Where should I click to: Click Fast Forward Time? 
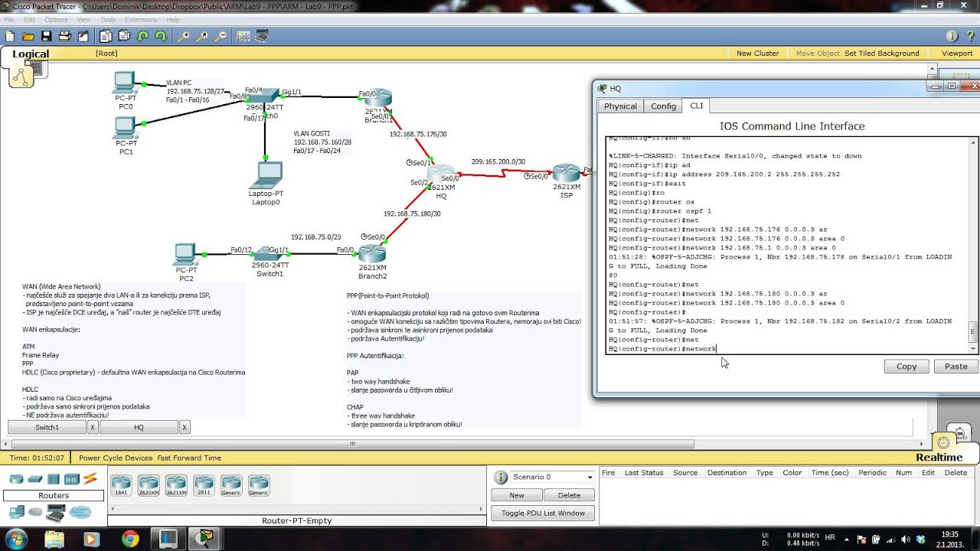pyautogui.click(x=189, y=458)
